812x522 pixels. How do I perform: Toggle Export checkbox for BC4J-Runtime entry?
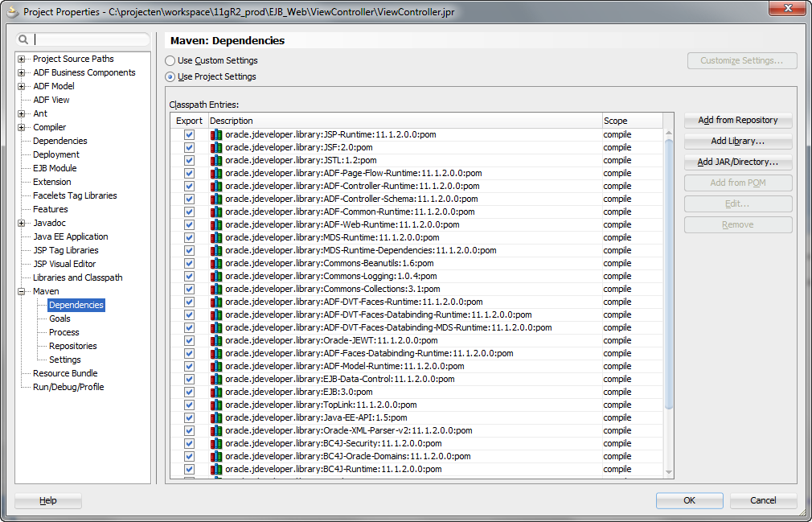pyautogui.click(x=190, y=469)
